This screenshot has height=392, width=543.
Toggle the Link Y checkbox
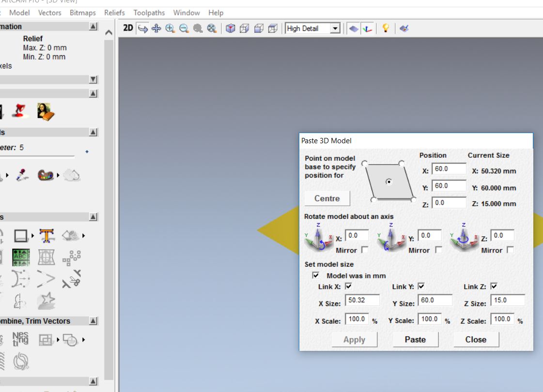(x=421, y=286)
